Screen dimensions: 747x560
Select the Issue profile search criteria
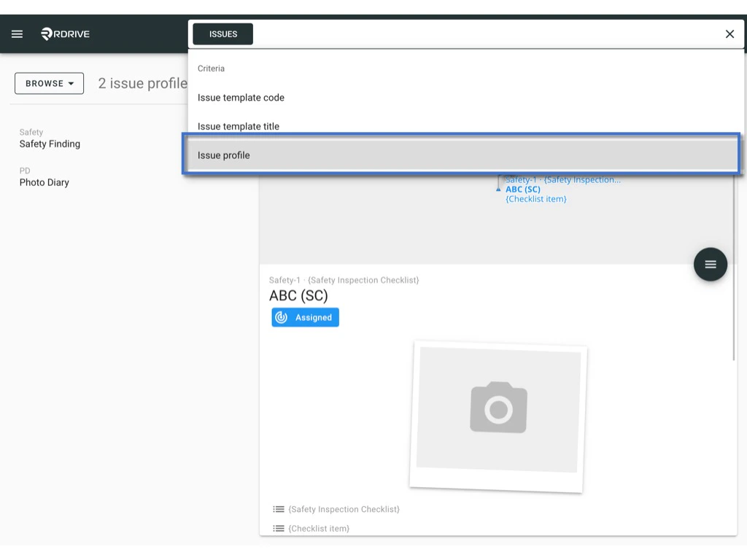pyautogui.click(x=461, y=155)
